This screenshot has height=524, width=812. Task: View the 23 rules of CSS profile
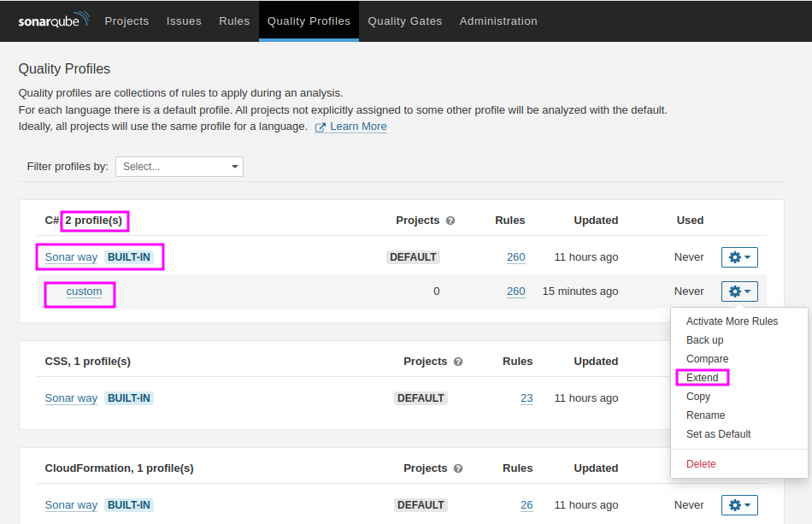pyautogui.click(x=527, y=398)
